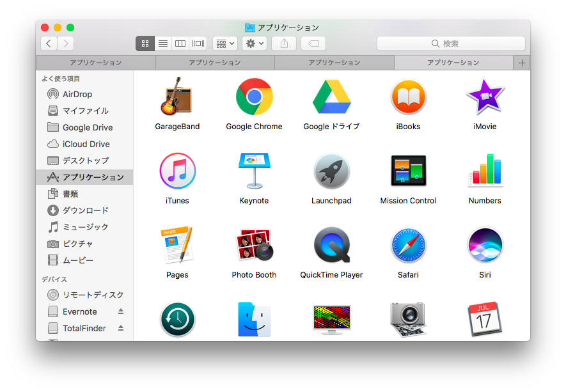
Task: Add a new tab with plus button
Action: click(x=522, y=63)
